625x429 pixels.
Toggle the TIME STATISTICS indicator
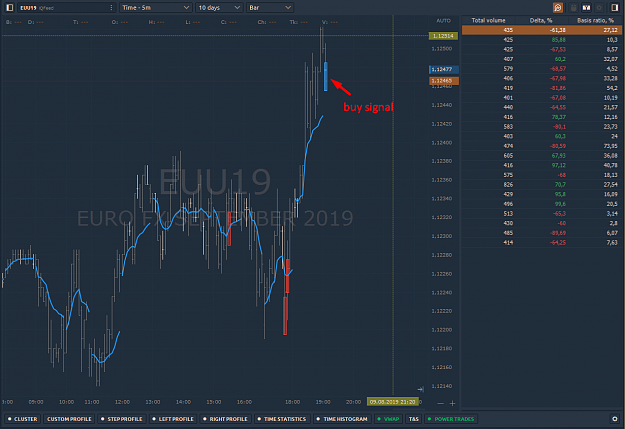click(281, 419)
